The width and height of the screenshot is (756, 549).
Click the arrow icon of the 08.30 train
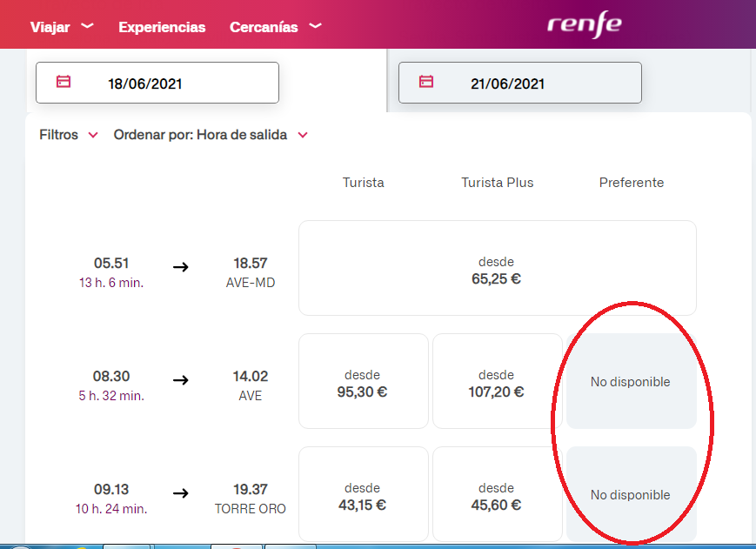181,380
